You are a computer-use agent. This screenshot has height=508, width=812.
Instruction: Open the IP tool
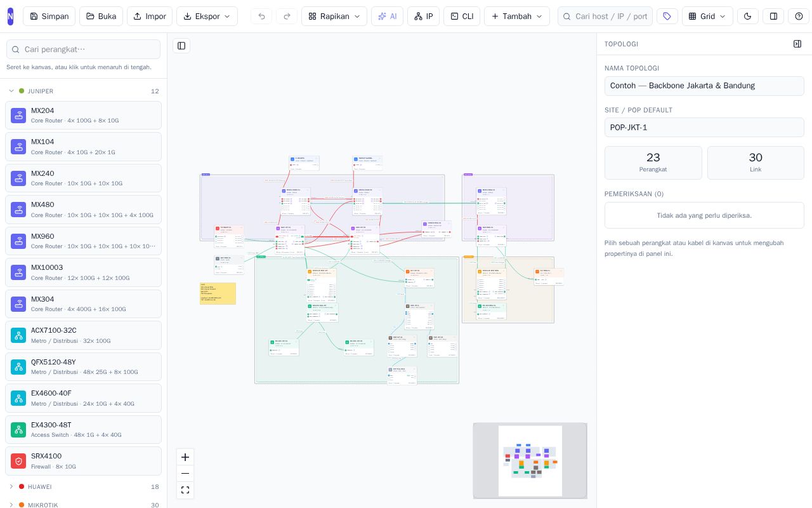(x=423, y=17)
